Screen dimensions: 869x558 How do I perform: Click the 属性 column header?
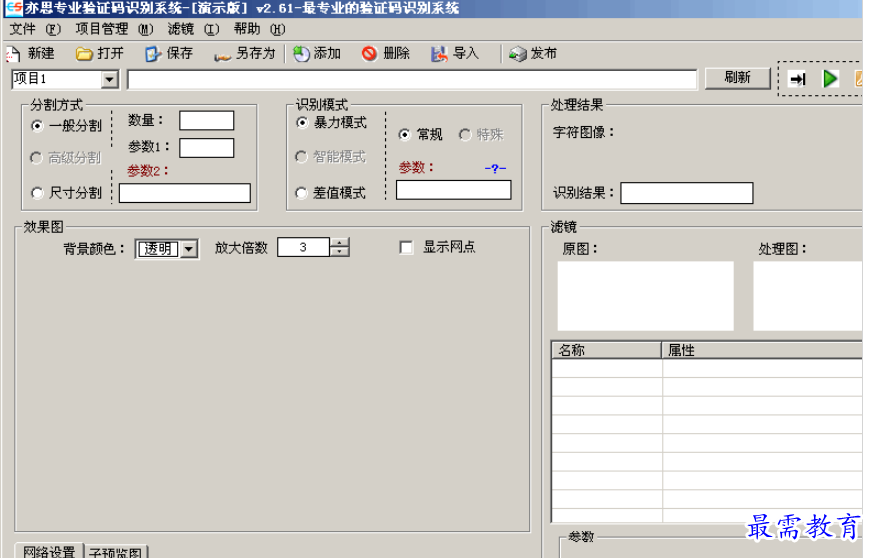click(x=762, y=350)
